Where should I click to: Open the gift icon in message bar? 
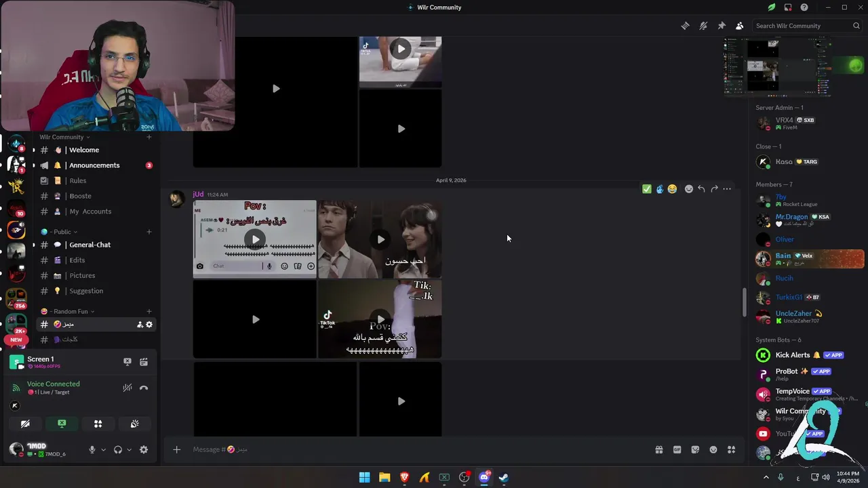click(x=658, y=449)
